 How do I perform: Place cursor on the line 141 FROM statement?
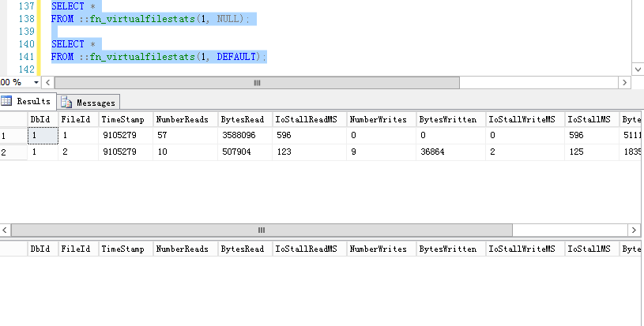[158, 57]
